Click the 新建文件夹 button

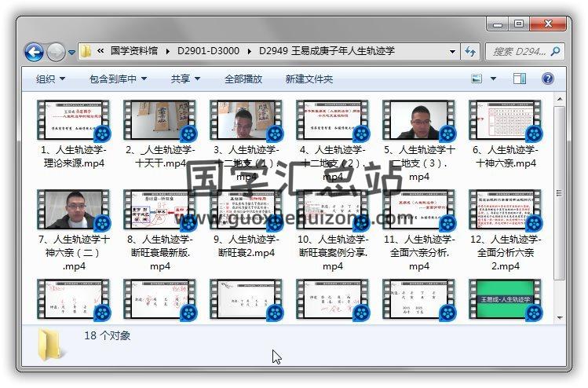click(309, 79)
